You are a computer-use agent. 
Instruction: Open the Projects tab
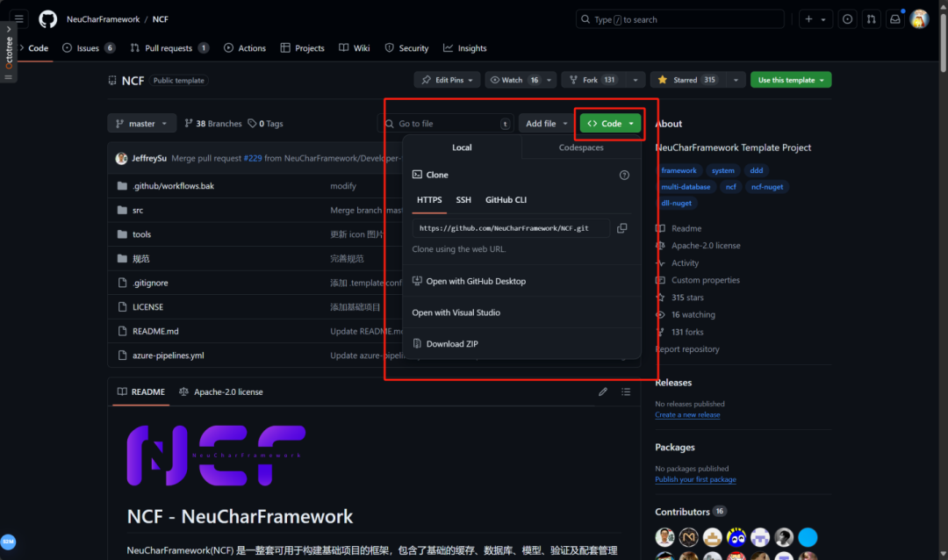[x=302, y=48]
